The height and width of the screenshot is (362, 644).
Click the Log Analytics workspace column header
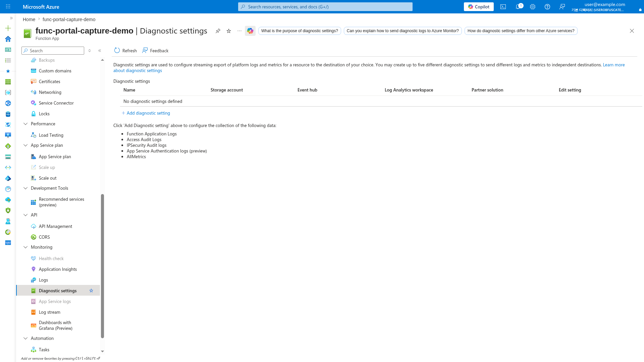pyautogui.click(x=409, y=90)
